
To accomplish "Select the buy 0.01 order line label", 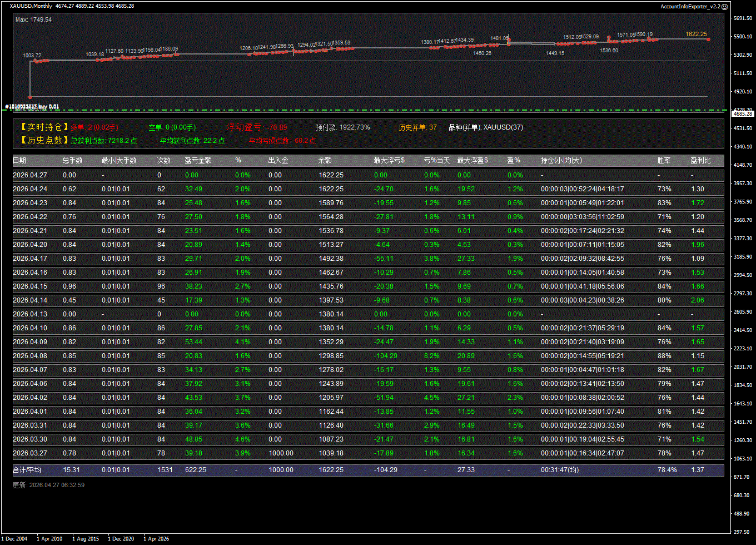I will pyautogui.click(x=32, y=106).
